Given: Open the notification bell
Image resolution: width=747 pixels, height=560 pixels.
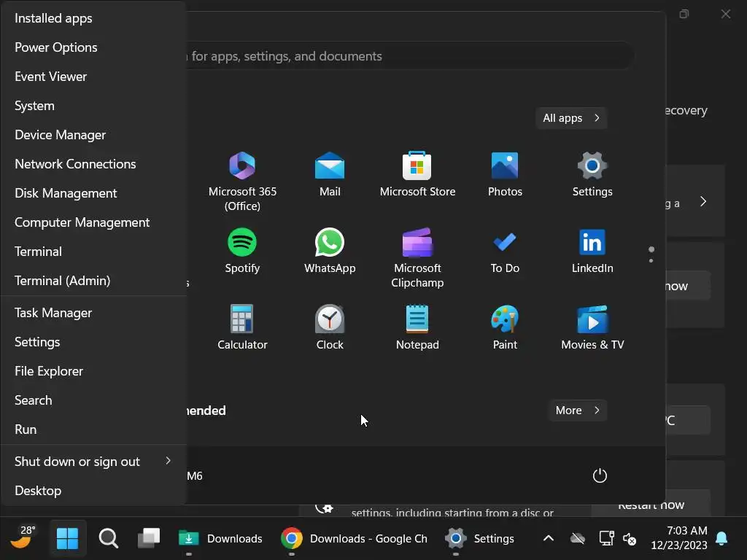Looking at the screenshot, I should pos(721,538).
